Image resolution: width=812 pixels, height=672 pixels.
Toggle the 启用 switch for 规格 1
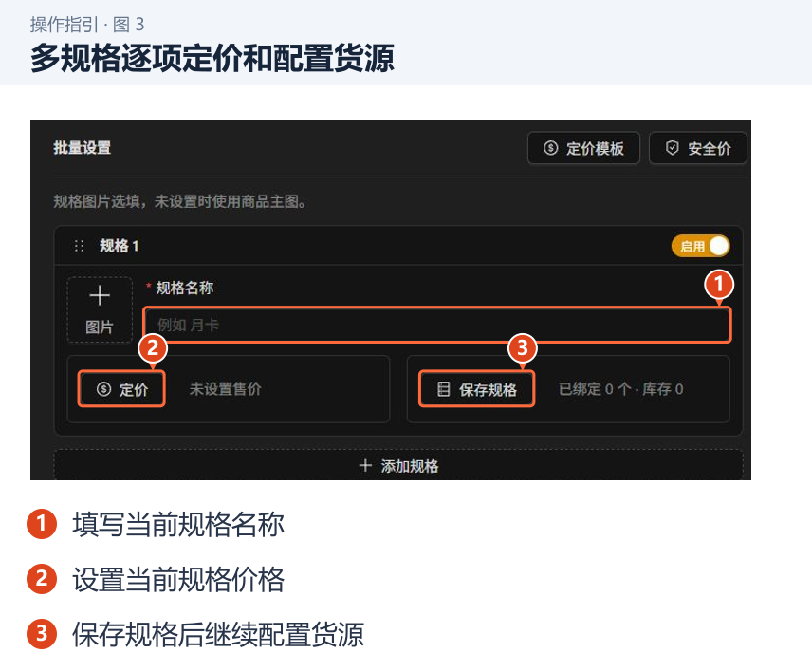(701, 246)
